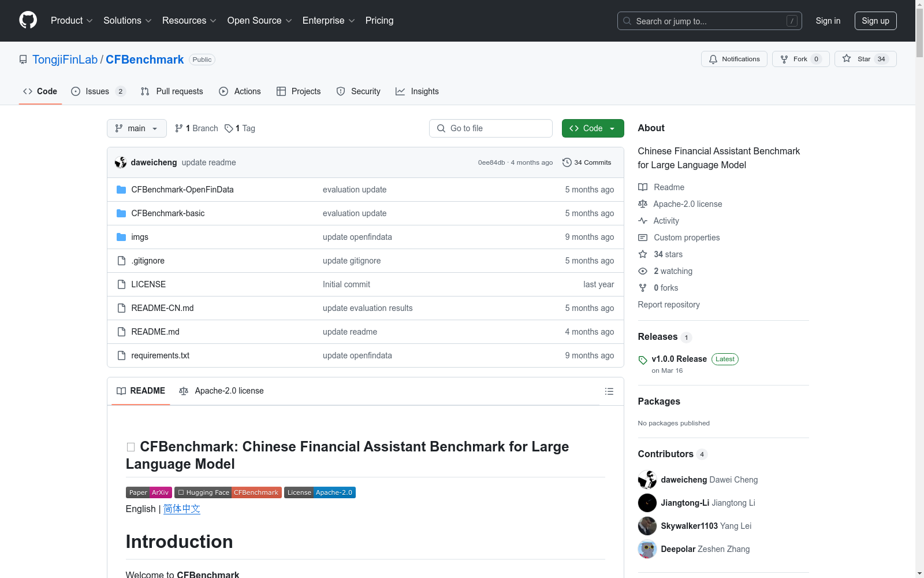Image resolution: width=924 pixels, height=578 pixels.
Task: Click the Paper ArXiv badge
Action: [149, 492]
